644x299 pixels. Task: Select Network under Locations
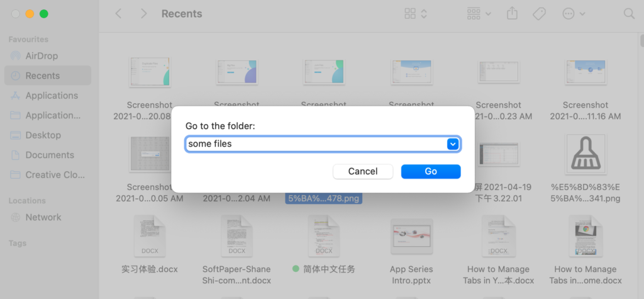(x=43, y=217)
